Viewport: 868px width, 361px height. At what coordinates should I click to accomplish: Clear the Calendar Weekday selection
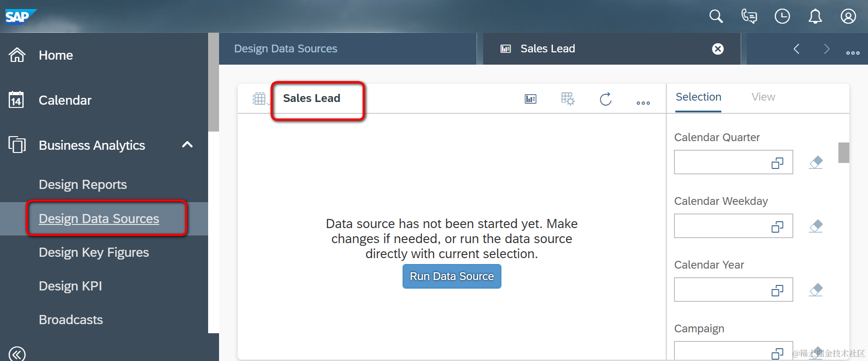tap(816, 226)
